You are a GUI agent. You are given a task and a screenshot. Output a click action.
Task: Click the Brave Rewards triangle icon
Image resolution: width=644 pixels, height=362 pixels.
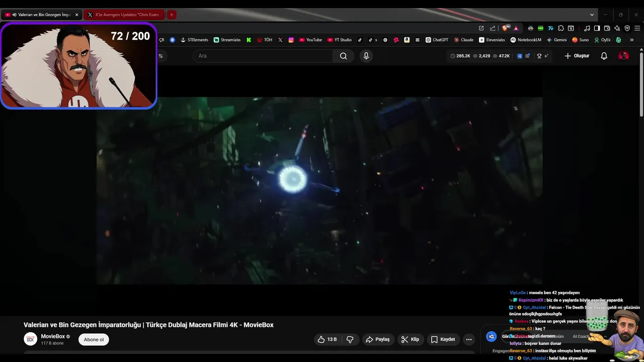pyautogui.click(x=516, y=28)
